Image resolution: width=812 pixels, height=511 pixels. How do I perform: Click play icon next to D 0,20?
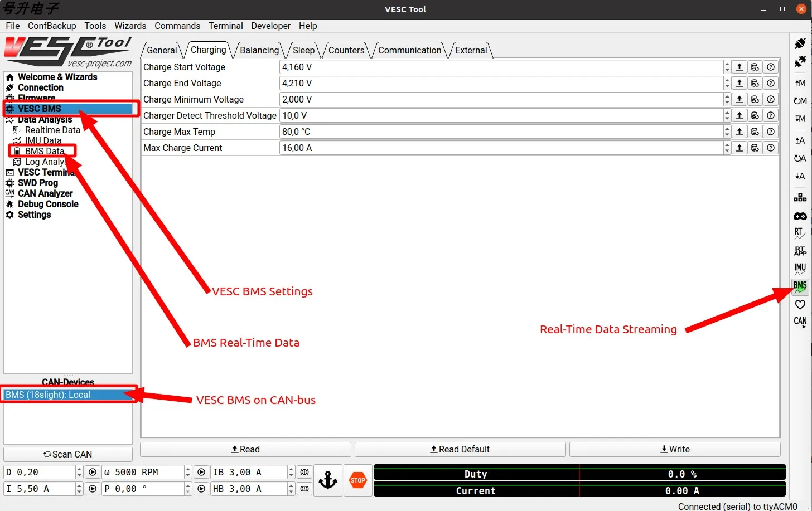[93, 472]
